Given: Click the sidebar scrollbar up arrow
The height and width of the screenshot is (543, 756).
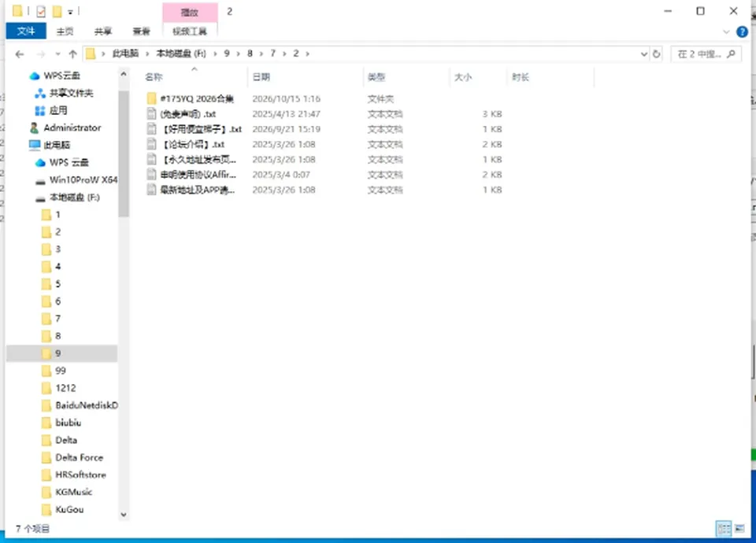Looking at the screenshot, I should 124,74.
